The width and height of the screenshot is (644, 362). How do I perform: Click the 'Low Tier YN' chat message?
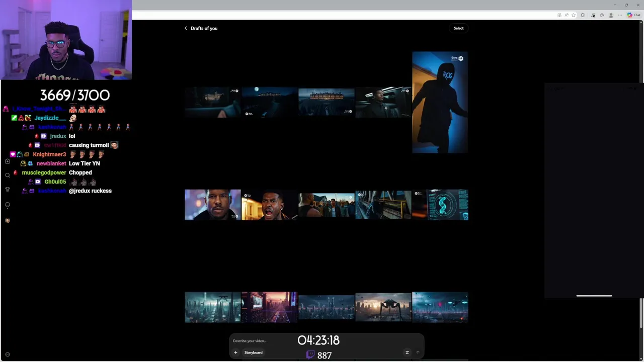(84, 163)
